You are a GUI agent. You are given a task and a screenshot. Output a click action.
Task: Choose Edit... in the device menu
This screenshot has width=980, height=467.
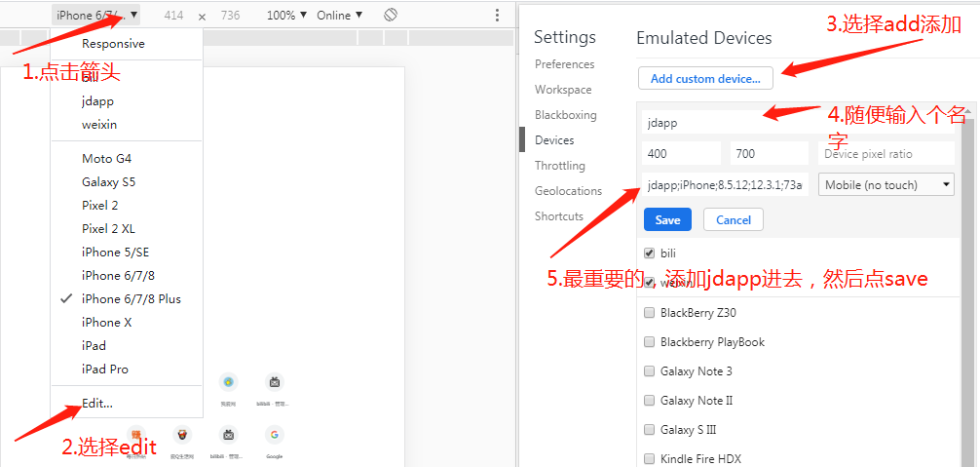click(97, 403)
